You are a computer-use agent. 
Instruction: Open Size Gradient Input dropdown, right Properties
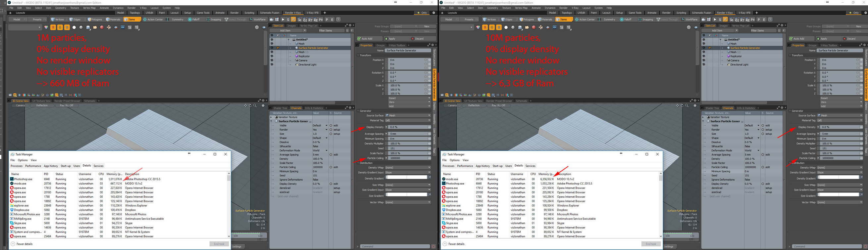[840, 190]
